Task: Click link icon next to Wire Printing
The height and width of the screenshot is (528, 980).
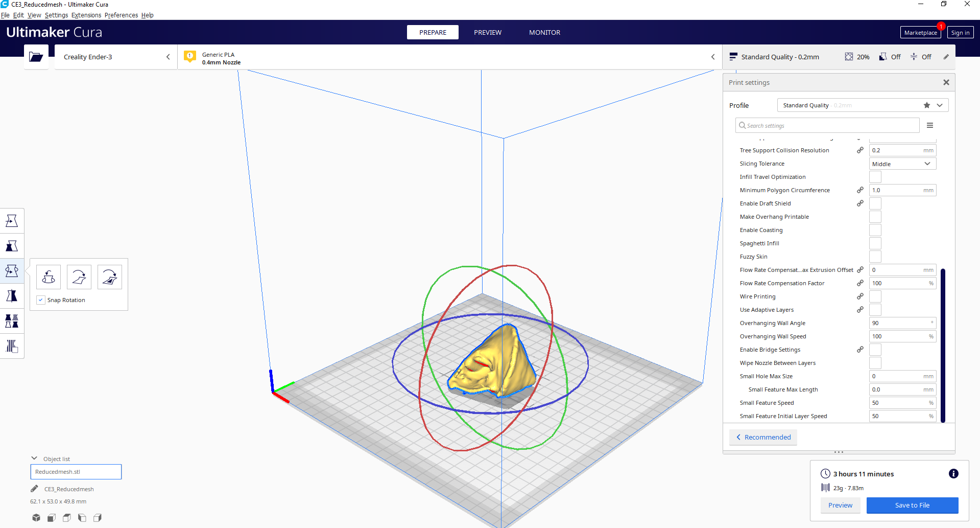Action: pyautogui.click(x=861, y=296)
